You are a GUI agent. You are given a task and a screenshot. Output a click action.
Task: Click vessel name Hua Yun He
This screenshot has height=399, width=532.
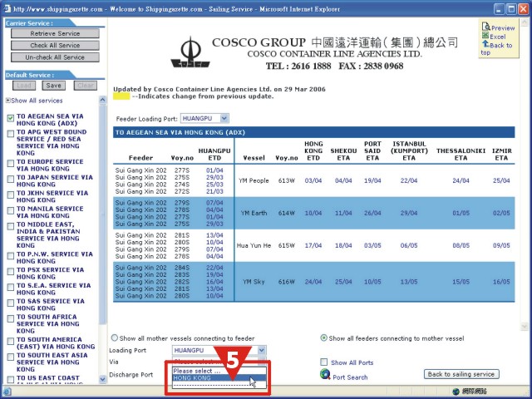point(254,245)
